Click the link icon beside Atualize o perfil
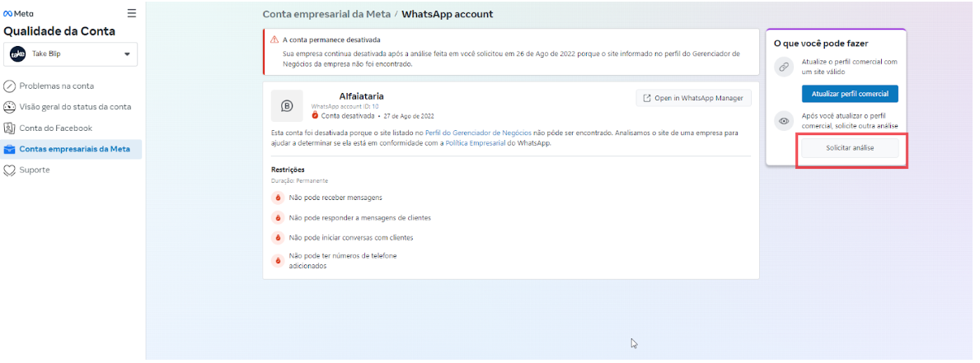The image size is (980, 363). coord(784,67)
